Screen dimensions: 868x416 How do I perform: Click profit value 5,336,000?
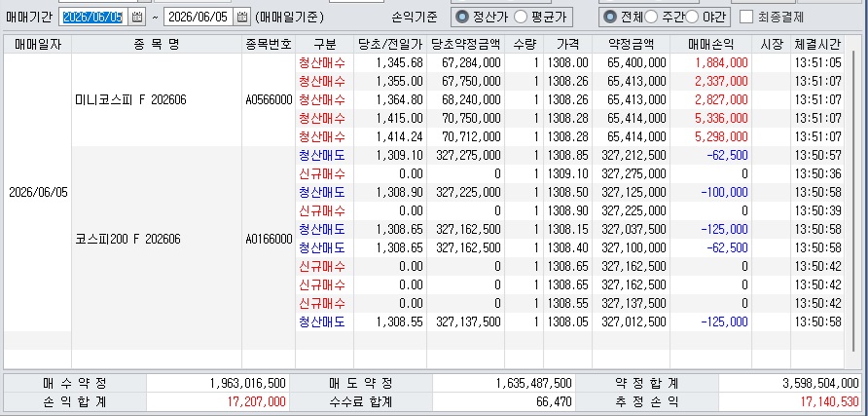[722, 118]
